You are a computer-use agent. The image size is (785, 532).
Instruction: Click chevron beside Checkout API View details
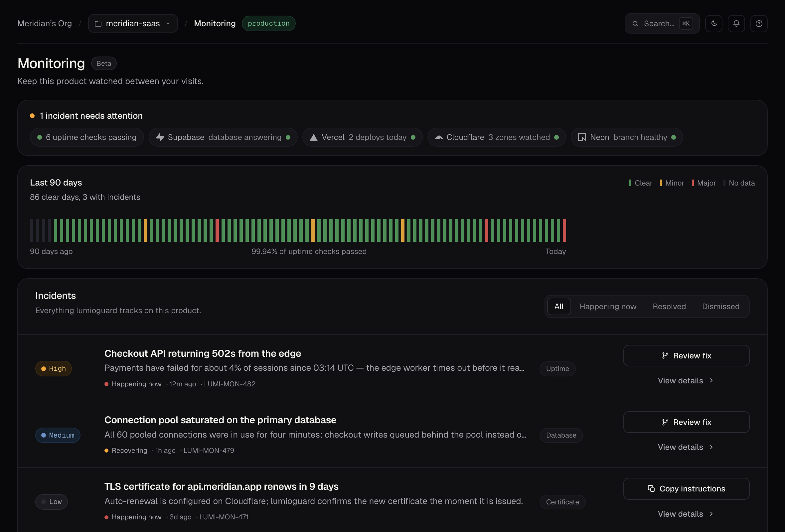tap(711, 380)
